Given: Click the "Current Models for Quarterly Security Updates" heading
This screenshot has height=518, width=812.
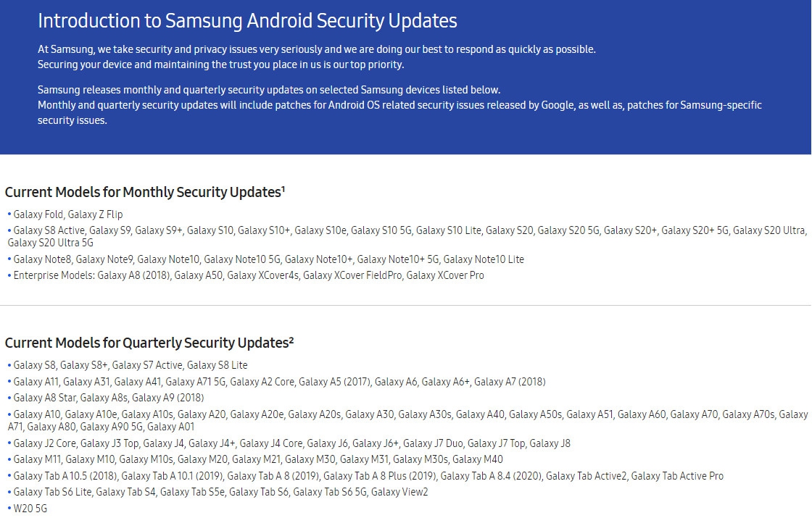Looking at the screenshot, I should (147, 343).
